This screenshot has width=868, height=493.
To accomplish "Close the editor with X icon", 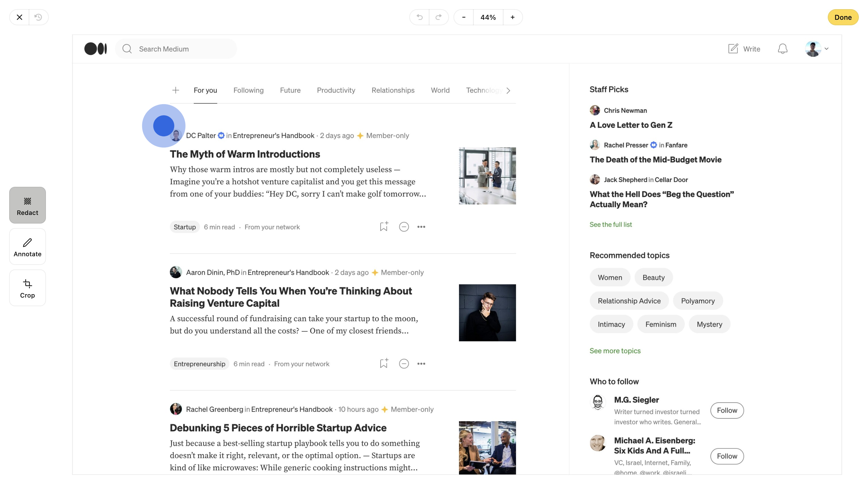I will (19, 17).
